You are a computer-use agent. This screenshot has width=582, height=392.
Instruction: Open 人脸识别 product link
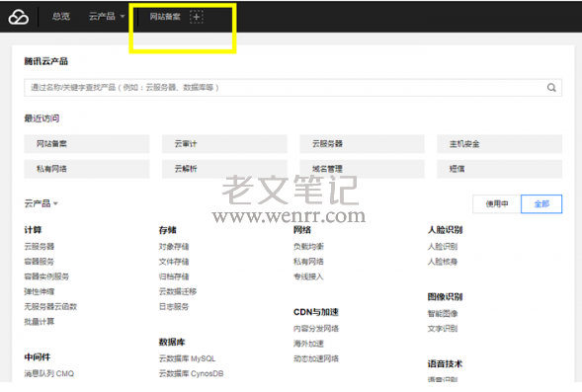[x=443, y=247]
